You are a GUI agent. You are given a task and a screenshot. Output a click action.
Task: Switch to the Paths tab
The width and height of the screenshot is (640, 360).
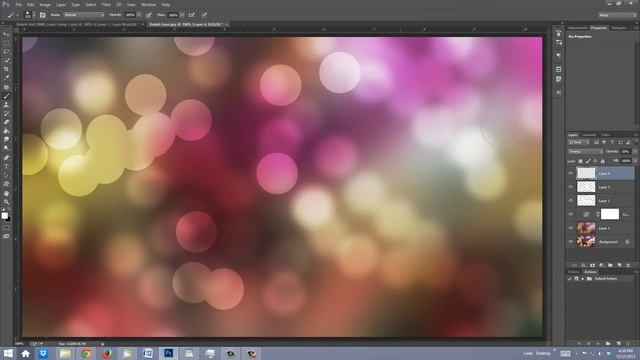tap(606, 135)
